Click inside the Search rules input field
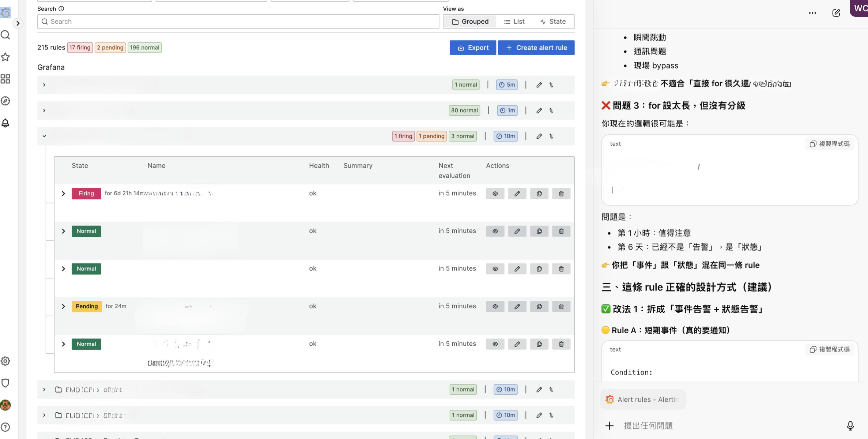This screenshot has height=439, width=868. (x=238, y=21)
